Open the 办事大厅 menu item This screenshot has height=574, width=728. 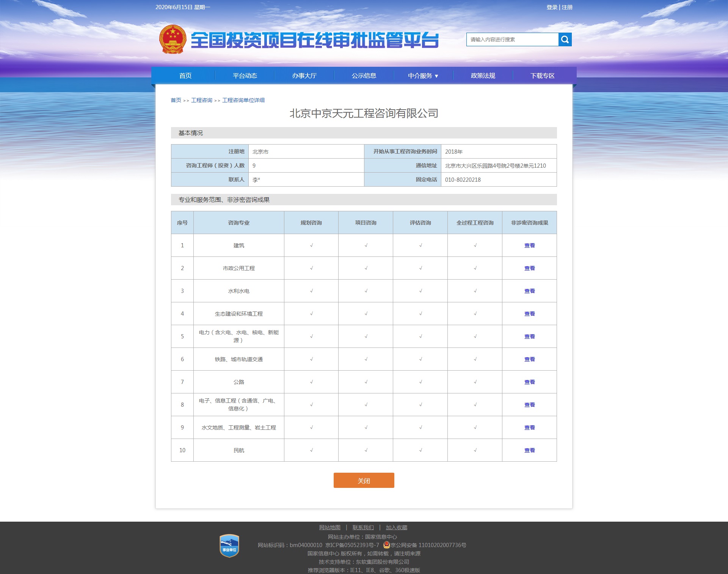tap(304, 76)
